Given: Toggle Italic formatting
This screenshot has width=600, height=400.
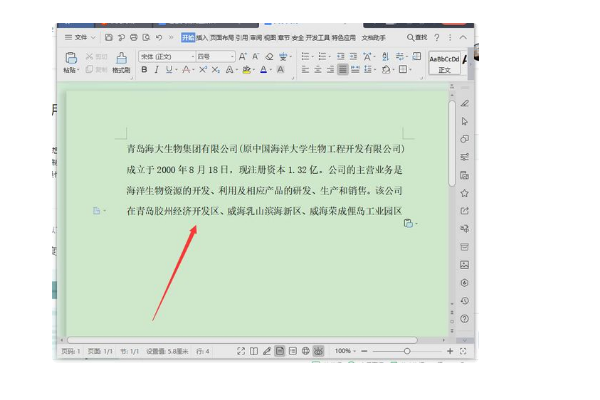Looking at the screenshot, I should tap(157, 69).
